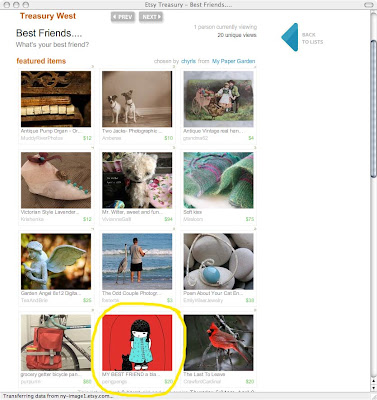377x400 pixels.
Task: Click the 'Mr. Witter, sweet and fun' title
Action: click(x=132, y=212)
